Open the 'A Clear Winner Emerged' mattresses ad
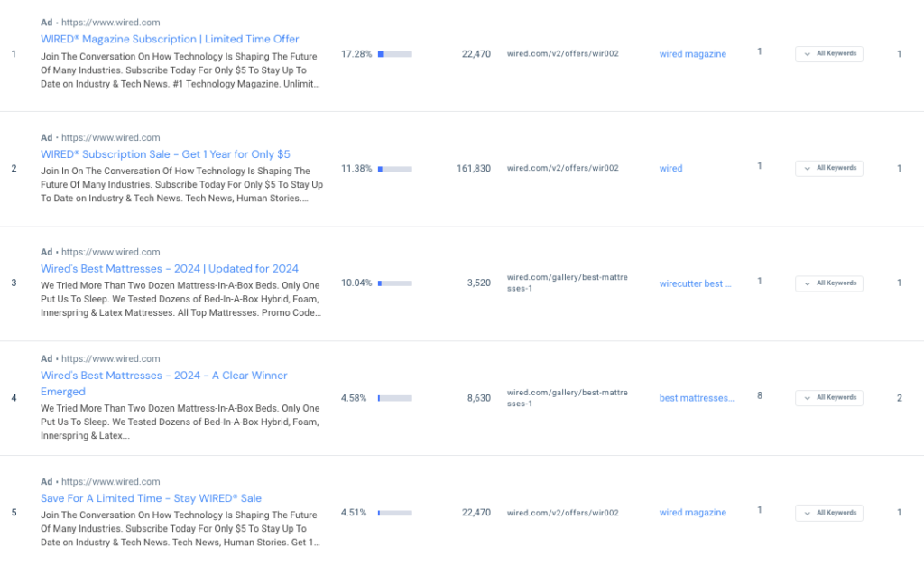The width and height of the screenshot is (924, 566). [x=163, y=376]
